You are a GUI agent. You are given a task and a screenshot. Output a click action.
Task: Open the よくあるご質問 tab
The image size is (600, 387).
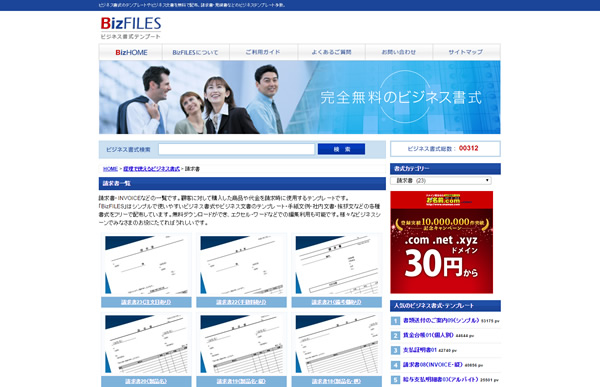(331, 52)
